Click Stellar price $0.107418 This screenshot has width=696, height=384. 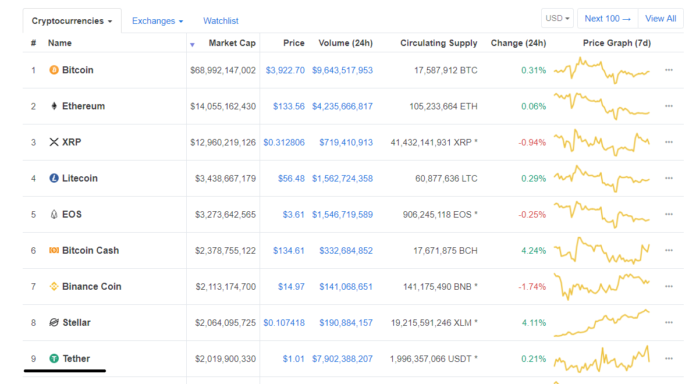coord(284,323)
